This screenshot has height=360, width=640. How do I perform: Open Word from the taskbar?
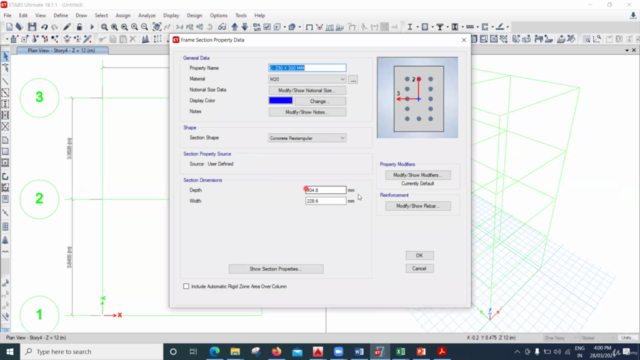pos(359,351)
